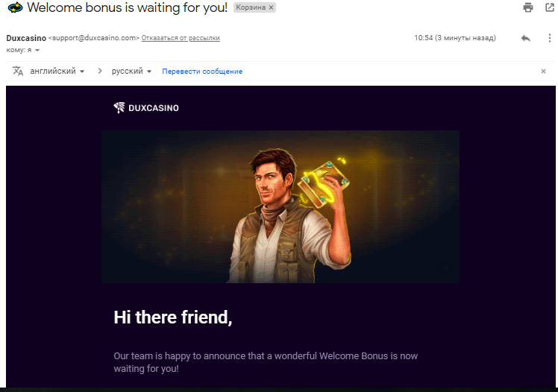
Task: Click the Hi there friend heading
Action: pyautogui.click(x=173, y=317)
